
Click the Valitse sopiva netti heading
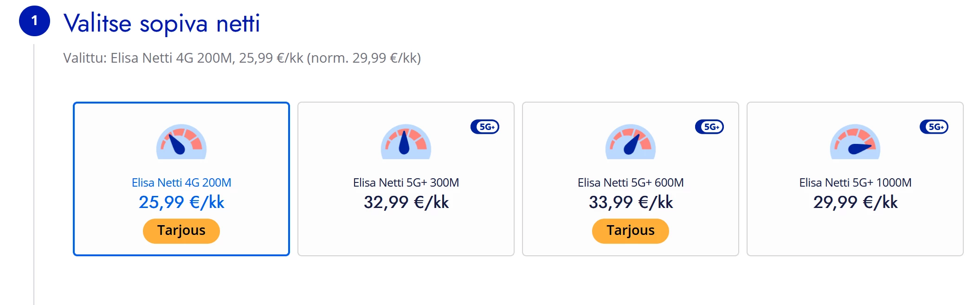coord(161,23)
